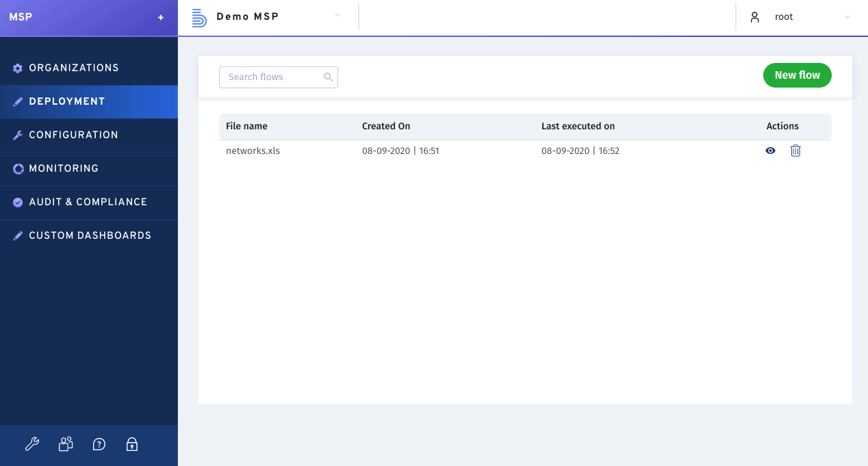This screenshot has width=868, height=466.
Task: Open the root user dropdown arrow
Action: coord(846,16)
